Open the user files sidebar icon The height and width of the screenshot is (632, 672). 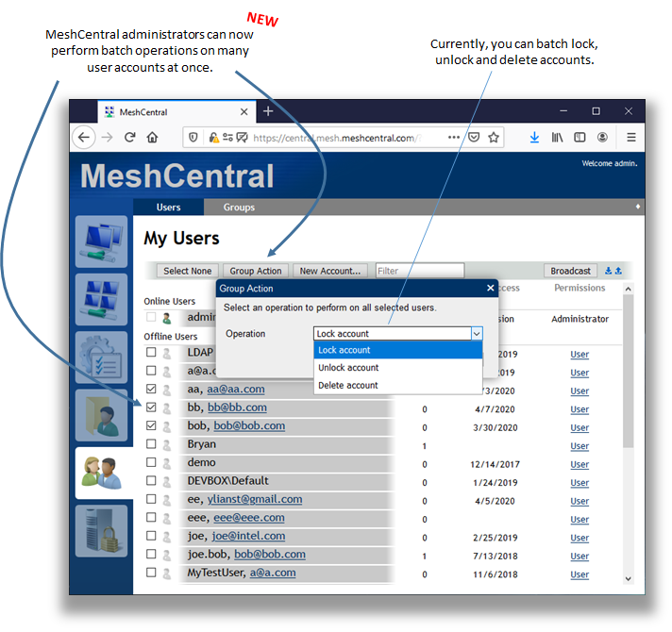pos(101,415)
